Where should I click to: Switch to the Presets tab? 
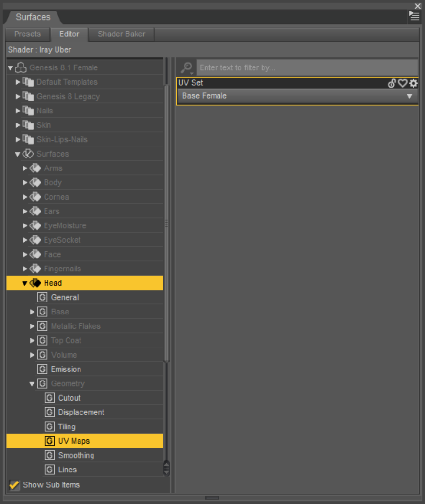[x=28, y=34]
